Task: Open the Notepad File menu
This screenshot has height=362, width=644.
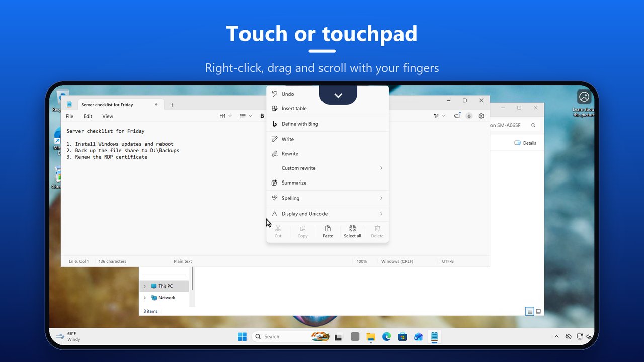Action: point(69,116)
